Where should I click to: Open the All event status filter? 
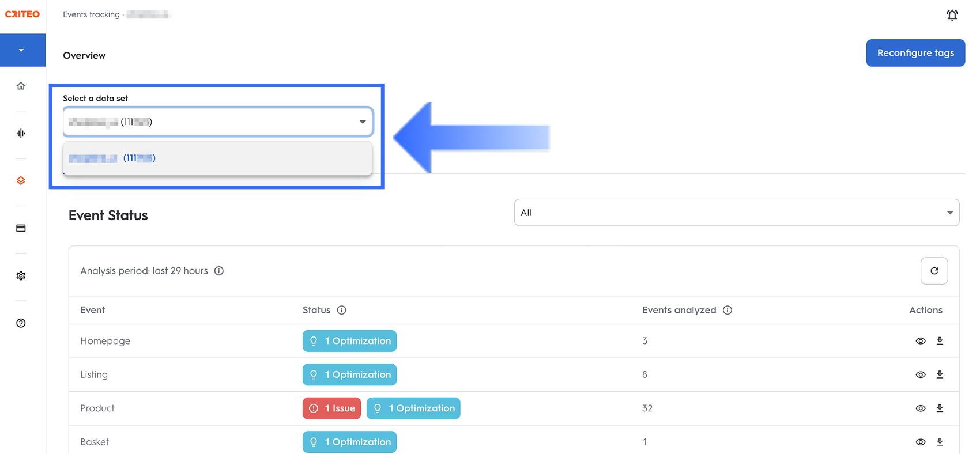coord(736,213)
